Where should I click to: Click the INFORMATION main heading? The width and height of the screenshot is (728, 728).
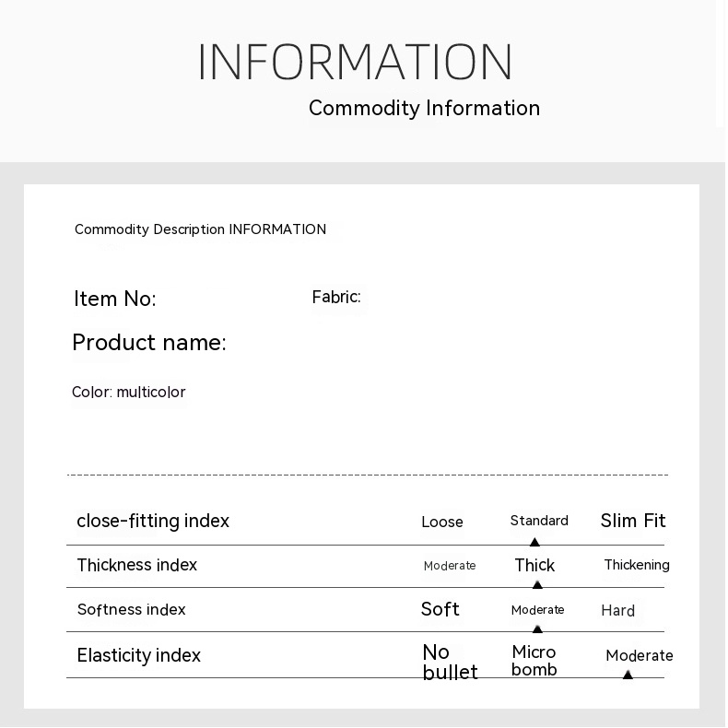(x=355, y=63)
